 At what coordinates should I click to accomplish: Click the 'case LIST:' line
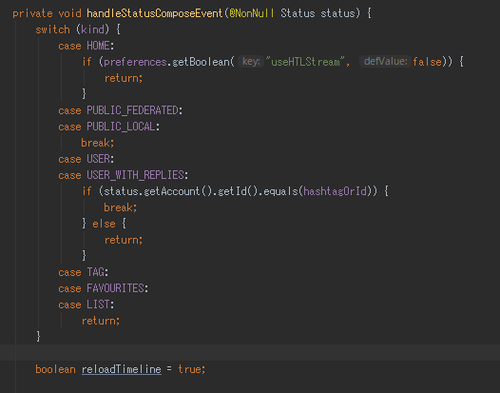[86, 305]
